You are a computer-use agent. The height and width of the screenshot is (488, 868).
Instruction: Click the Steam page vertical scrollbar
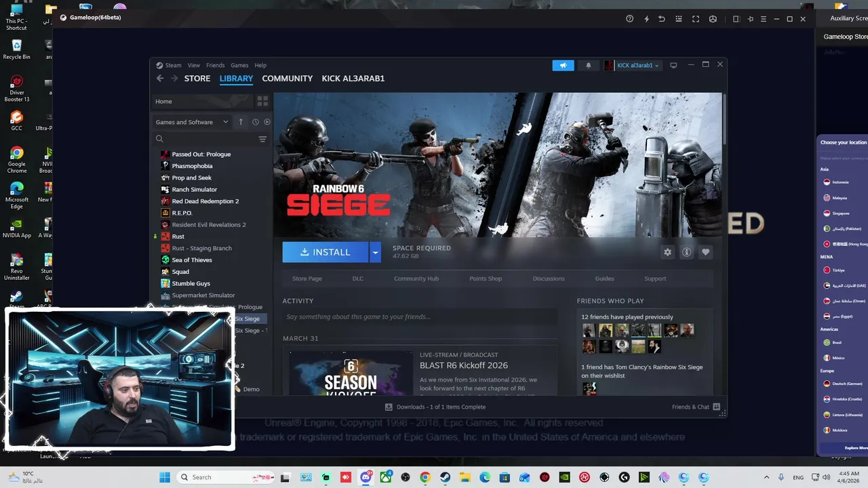tap(724, 119)
